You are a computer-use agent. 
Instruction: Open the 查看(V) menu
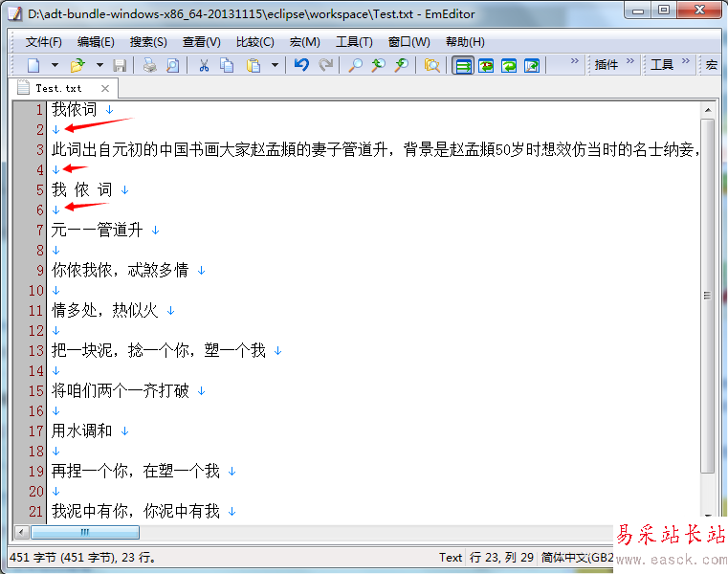click(202, 42)
